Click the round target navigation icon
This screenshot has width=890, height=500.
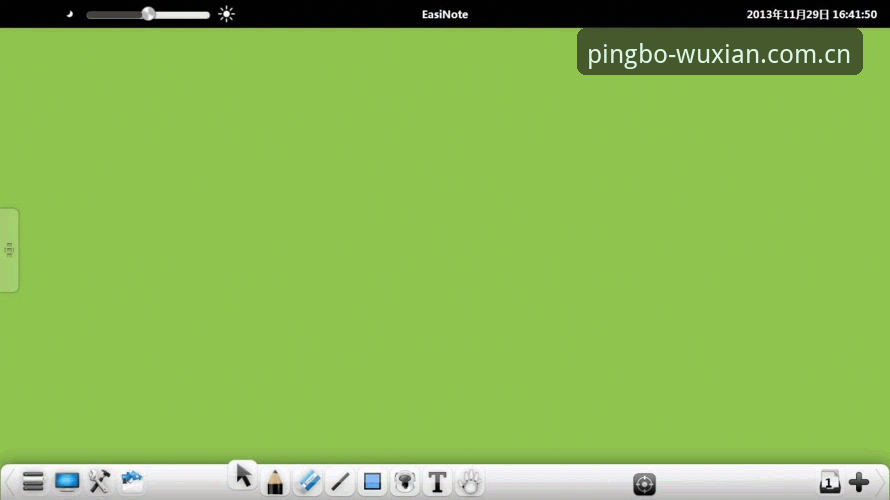[x=644, y=484]
